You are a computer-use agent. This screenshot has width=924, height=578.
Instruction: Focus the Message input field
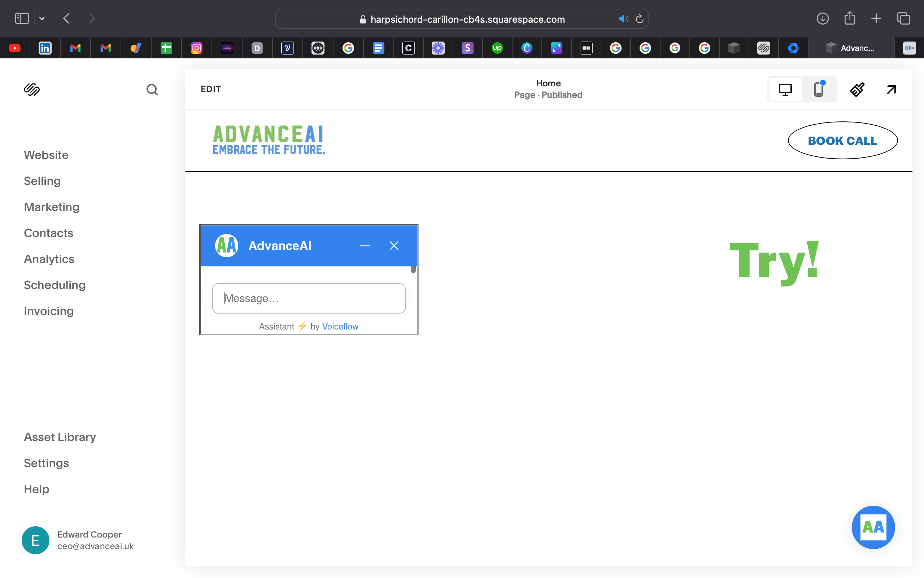pyautogui.click(x=309, y=298)
